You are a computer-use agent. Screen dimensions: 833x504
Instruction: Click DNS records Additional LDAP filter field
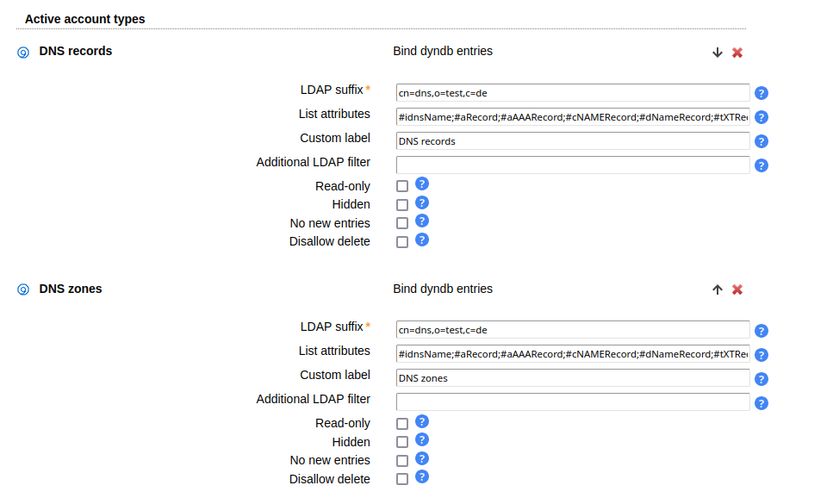tap(572, 165)
